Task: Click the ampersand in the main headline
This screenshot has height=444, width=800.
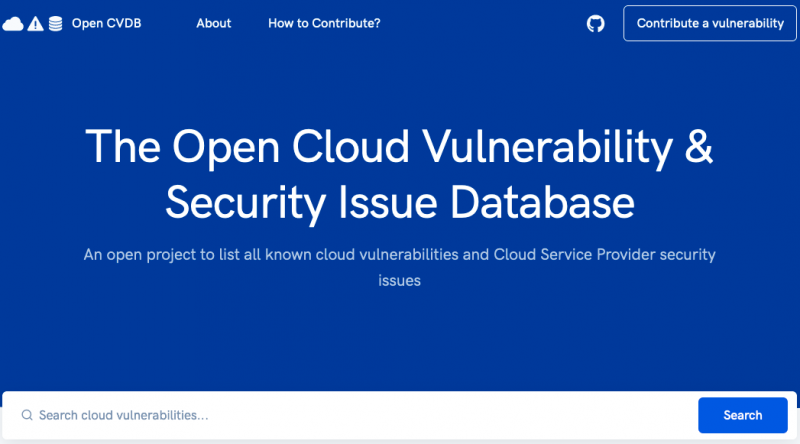Action: pos(699,147)
